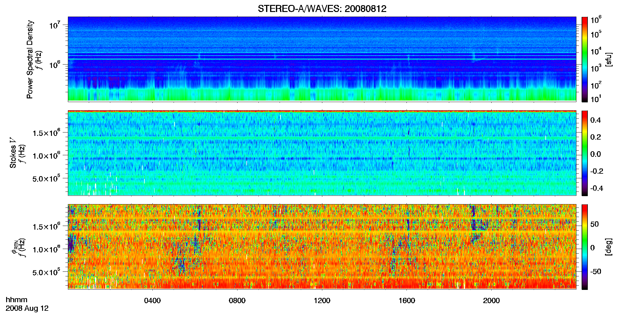
Task: Click the "-0.2" Stokes V color bar label
Action: coord(597,171)
